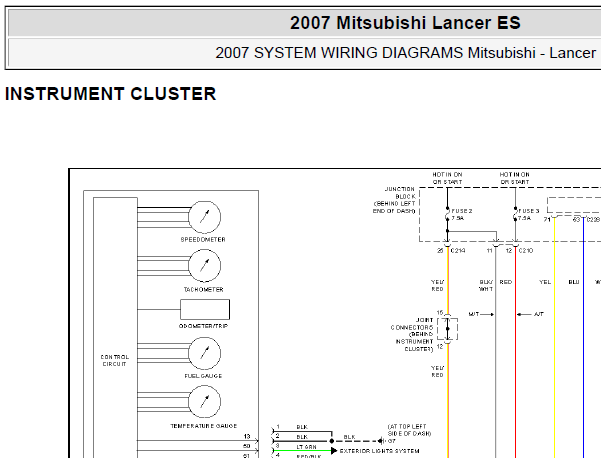Image resolution: width=601 pixels, height=458 pixels.
Task: Select the INSTRUMENT CLUSTER heading
Action: pos(110,94)
